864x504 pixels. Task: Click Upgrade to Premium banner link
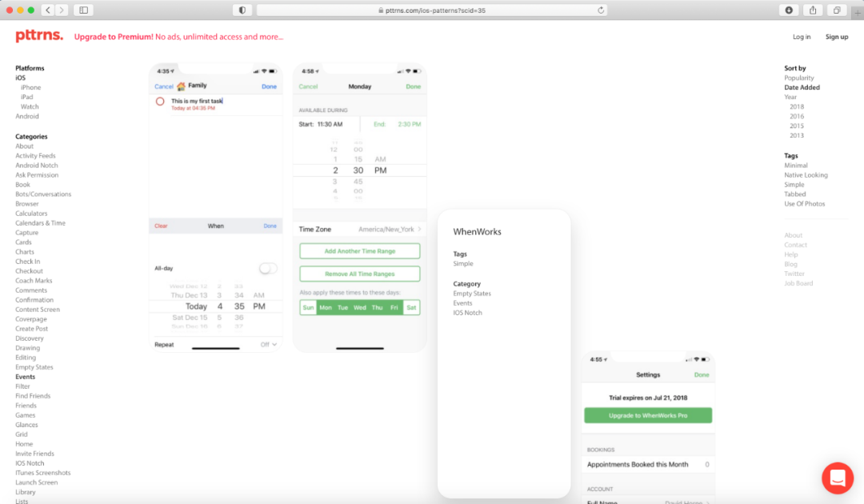pyautogui.click(x=178, y=37)
